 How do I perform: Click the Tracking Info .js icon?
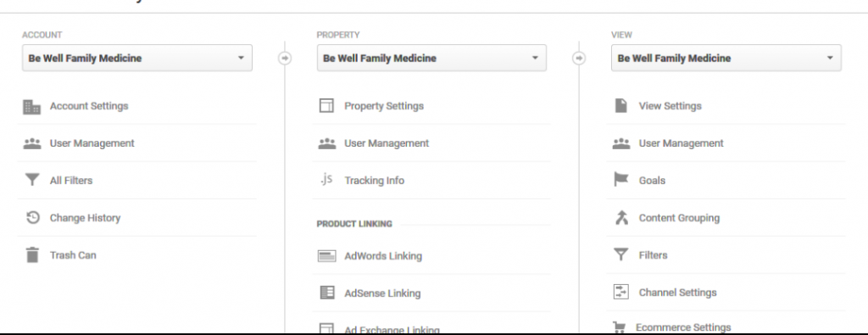[x=326, y=180]
